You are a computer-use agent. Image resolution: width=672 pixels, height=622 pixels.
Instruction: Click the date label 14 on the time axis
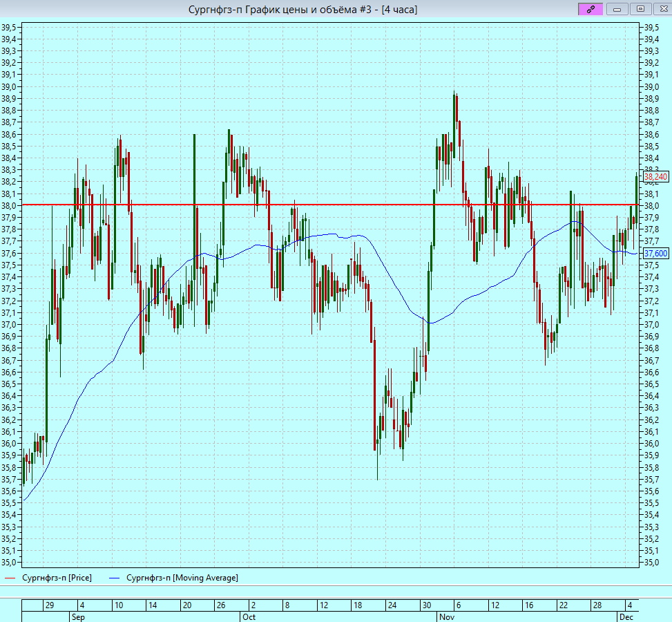coord(153,605)
